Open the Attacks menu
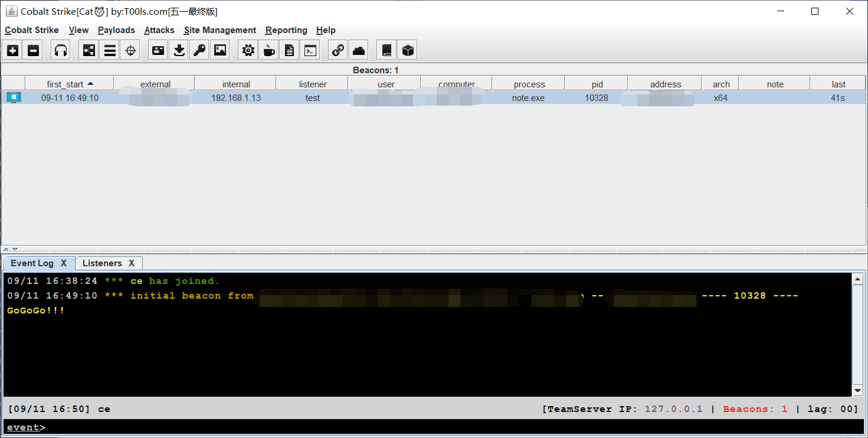 [x=159, y=30]
